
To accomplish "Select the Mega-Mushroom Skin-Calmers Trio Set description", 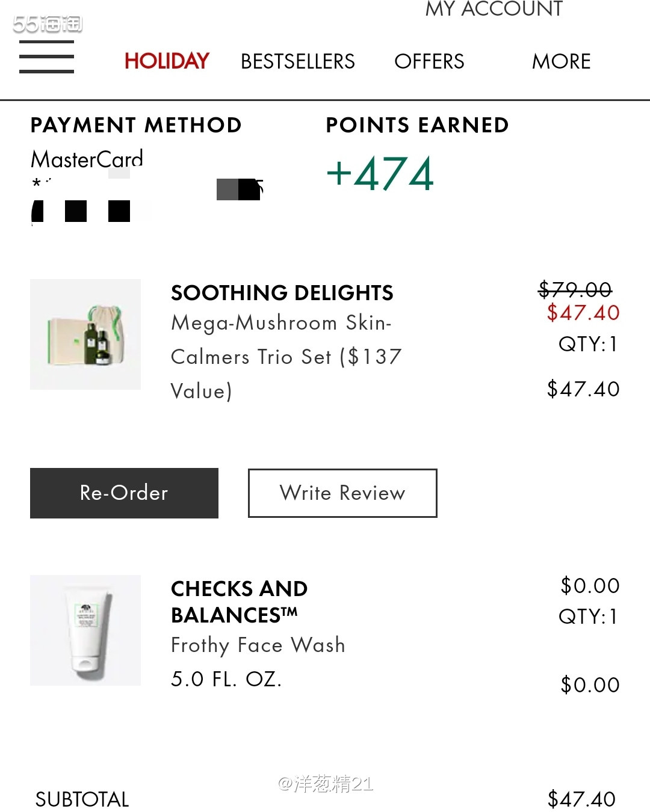I will tap(286, 357).
